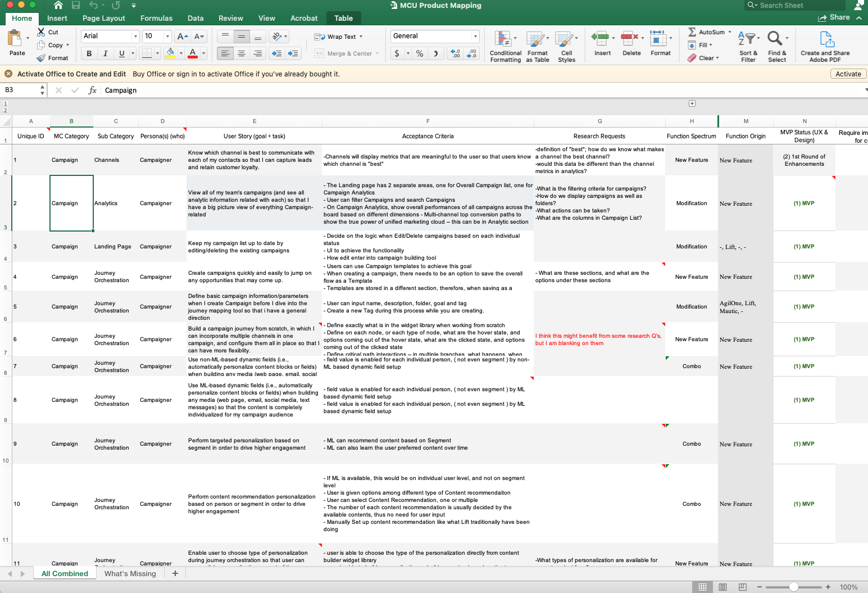Toggle Underline formatting
The image size is (868, 593).
pyautogui.click(x=122, y=53)
